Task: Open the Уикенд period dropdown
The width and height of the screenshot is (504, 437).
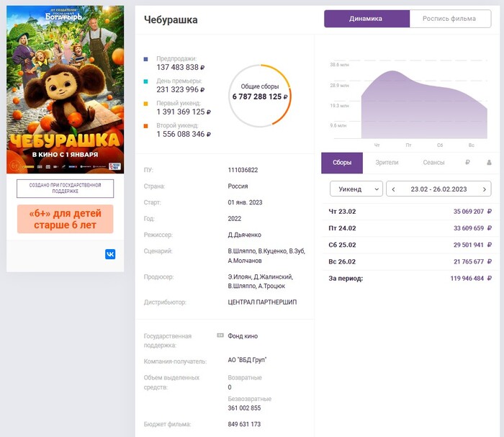Action: coord(356,189)
